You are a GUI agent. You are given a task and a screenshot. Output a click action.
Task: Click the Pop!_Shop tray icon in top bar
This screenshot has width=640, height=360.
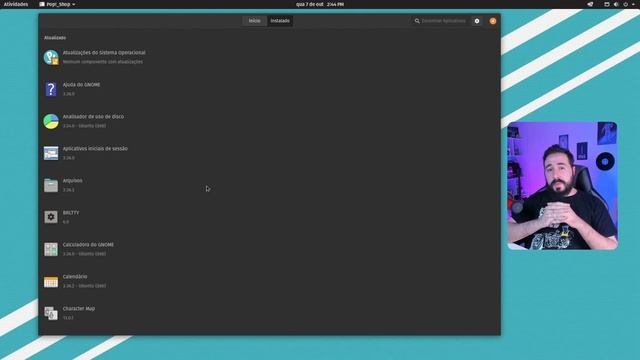pyautogui.click(x=590, y=4)
